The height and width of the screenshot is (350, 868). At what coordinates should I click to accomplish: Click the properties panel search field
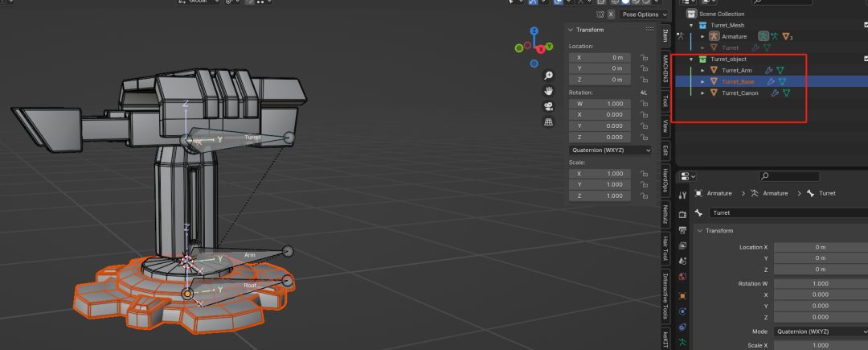click(789, 176)
